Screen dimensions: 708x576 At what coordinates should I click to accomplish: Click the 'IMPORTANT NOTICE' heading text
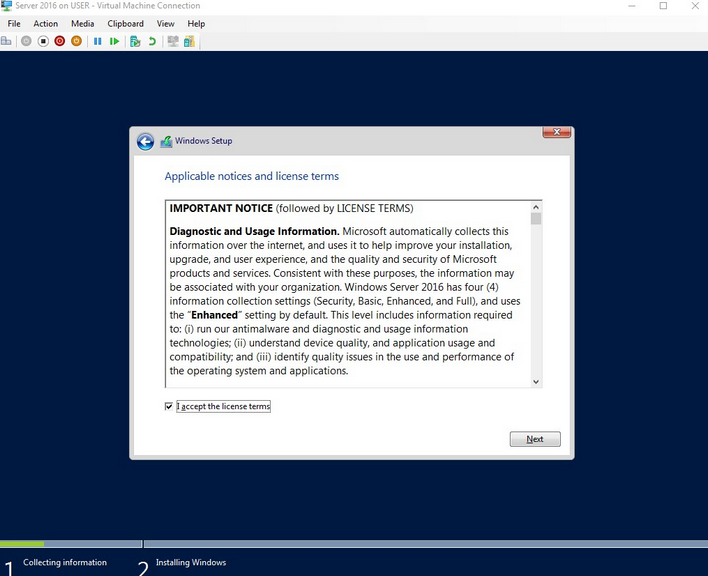[221, 209]
